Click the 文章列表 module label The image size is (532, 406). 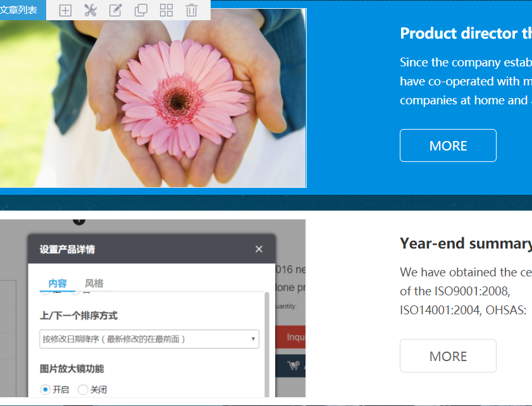click(x=18, y=10)
